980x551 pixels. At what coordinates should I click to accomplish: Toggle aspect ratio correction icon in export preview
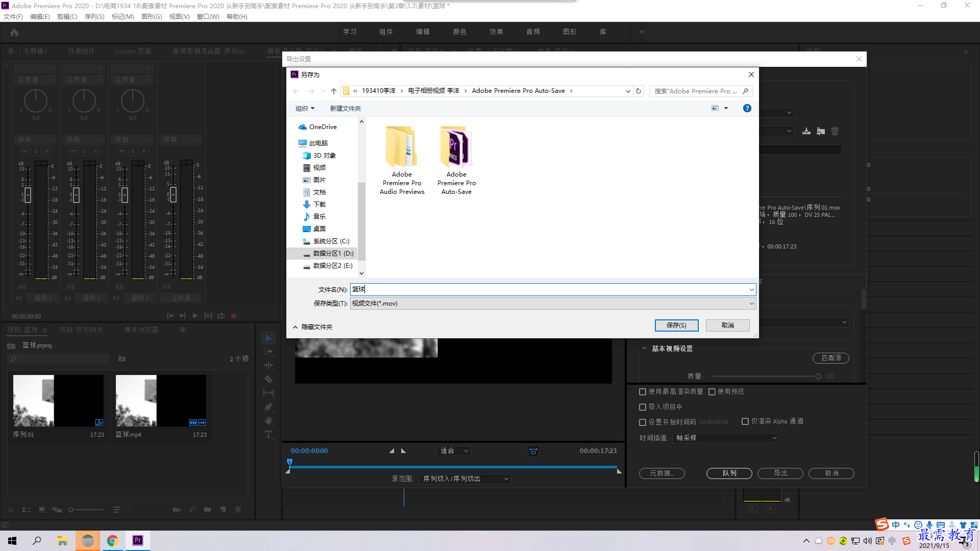(533, 451)
